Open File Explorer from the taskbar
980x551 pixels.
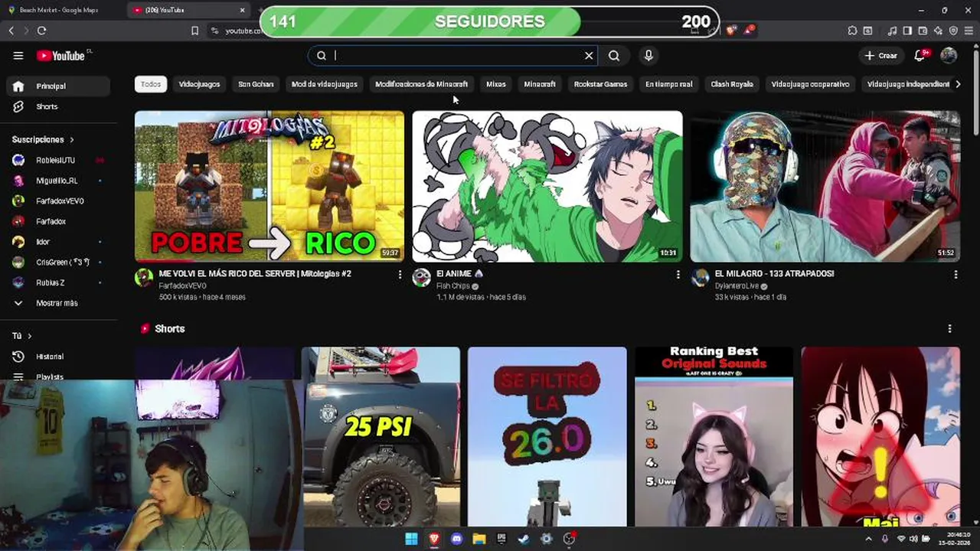point(479,539)
